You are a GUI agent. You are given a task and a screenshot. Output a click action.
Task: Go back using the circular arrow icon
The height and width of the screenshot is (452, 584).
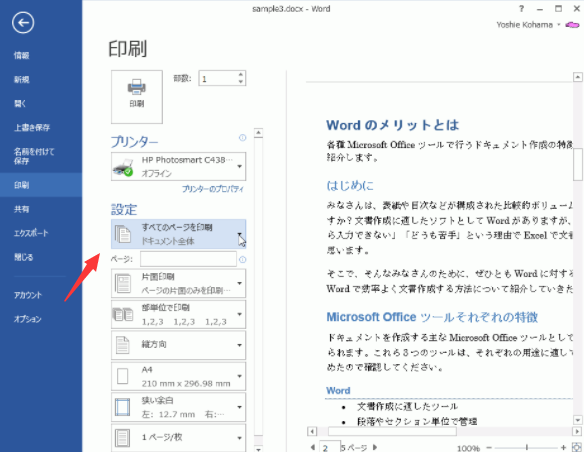pyautogui.click(x=23, y=23)
